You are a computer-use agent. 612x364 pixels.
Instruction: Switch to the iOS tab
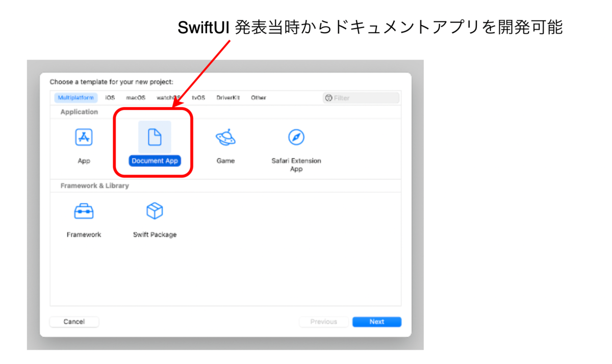point(110,98)
